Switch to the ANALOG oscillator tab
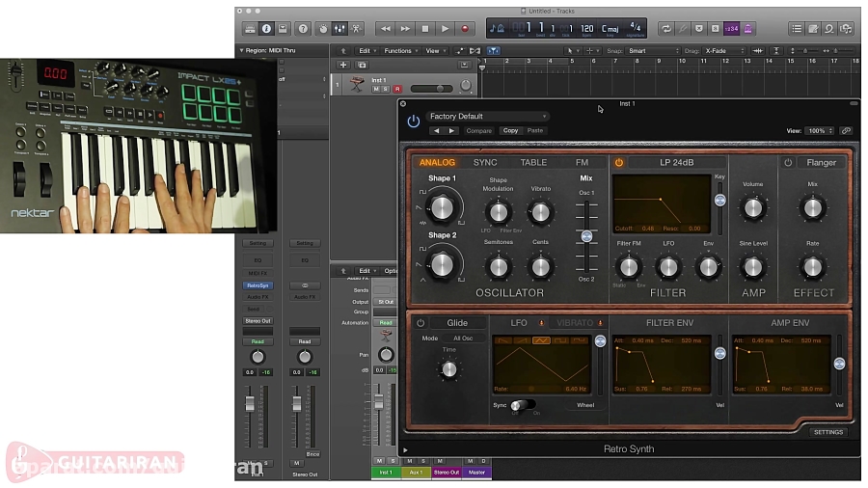 437,163
